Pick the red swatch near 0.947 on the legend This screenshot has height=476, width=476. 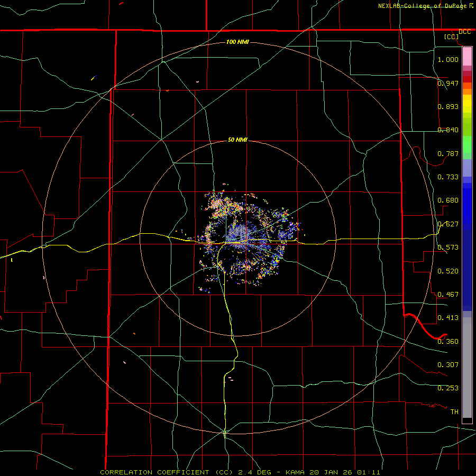pyautogui.click(x=467, y=79)
